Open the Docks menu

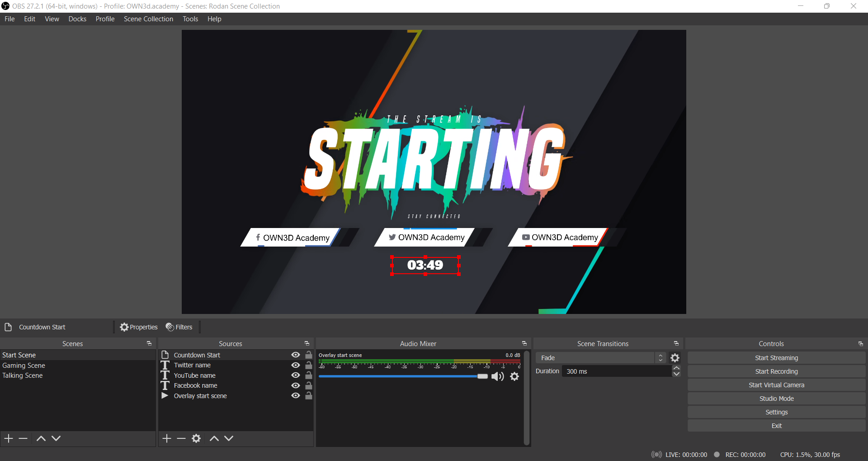point(77,19)
